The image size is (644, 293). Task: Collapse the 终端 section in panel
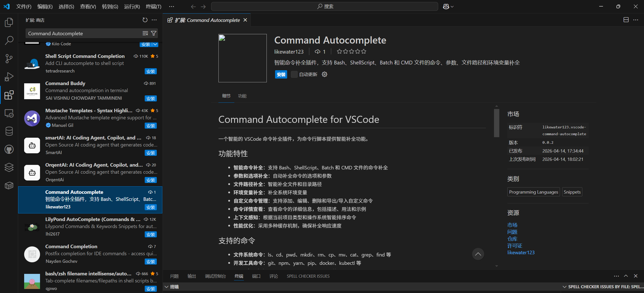pyautogui.click(x=166, y=287)
